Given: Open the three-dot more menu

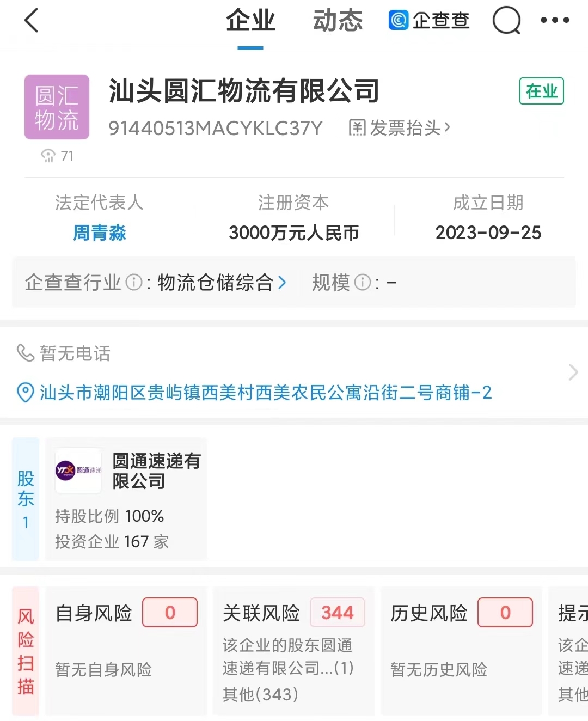Looking at the screenshot, I should 555,21.
